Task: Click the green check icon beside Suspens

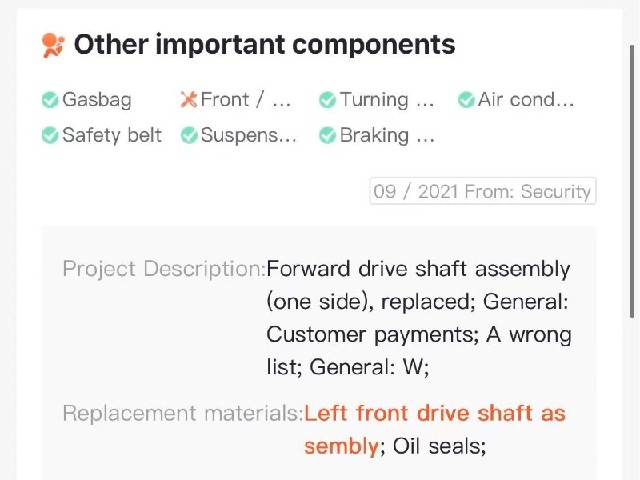Action: 189,136
